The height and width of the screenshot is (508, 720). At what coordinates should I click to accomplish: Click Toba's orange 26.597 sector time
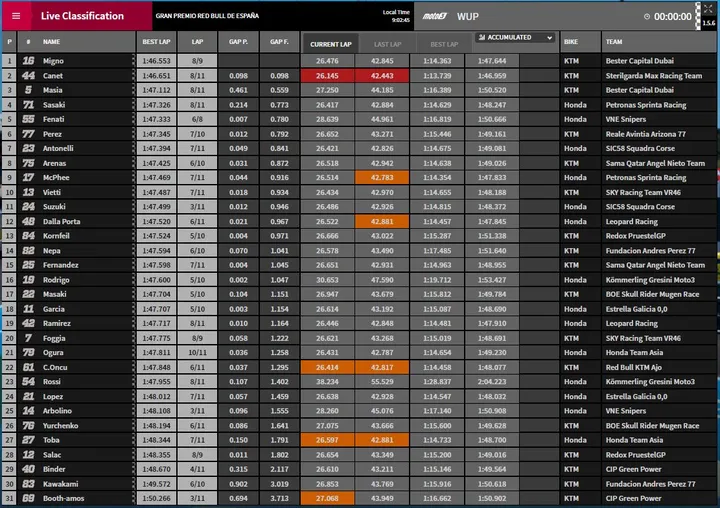tap(327, 440)
